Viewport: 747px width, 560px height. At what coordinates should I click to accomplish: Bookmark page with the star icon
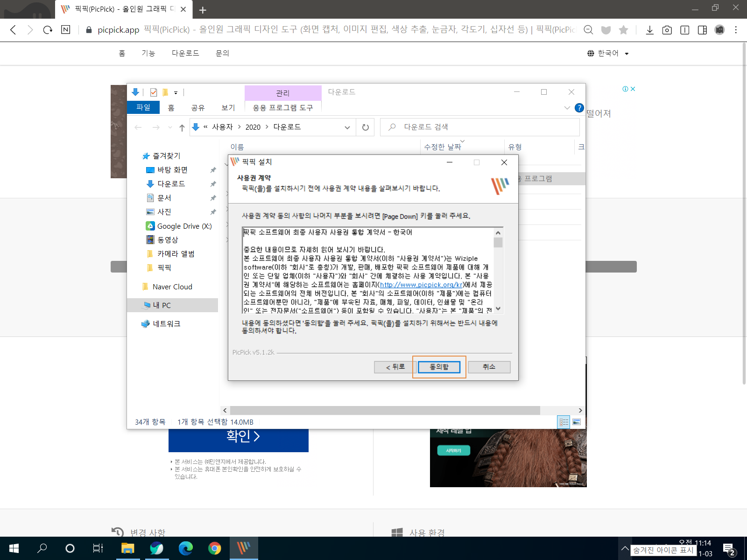[x=623, y=30]
